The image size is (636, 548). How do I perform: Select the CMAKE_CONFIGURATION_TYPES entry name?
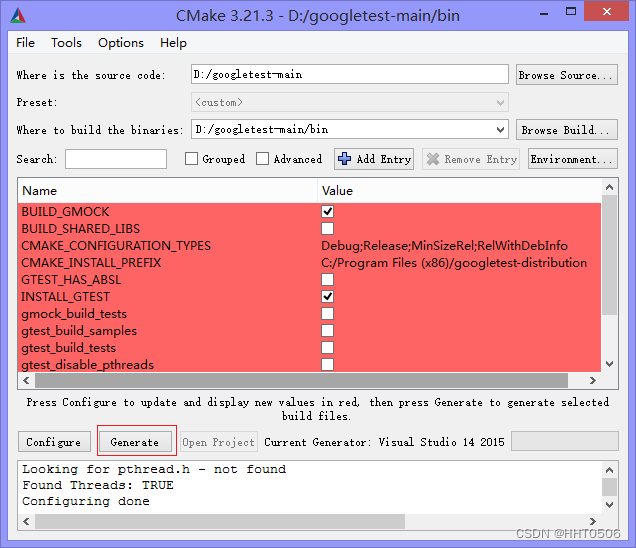116,246
